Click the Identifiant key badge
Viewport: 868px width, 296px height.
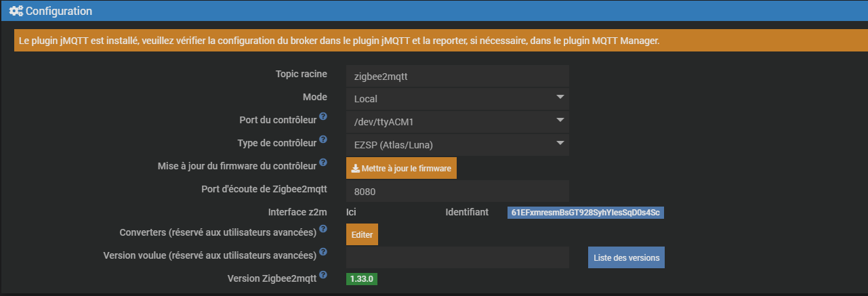[585, 213]
